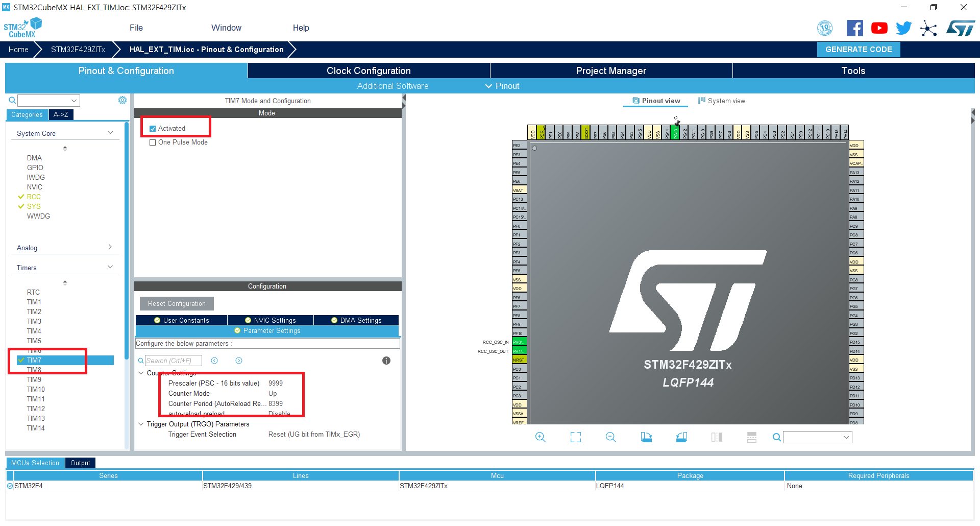Screen dimensions: 980x526
Task: Switch to System view
Action: [722, 101]
